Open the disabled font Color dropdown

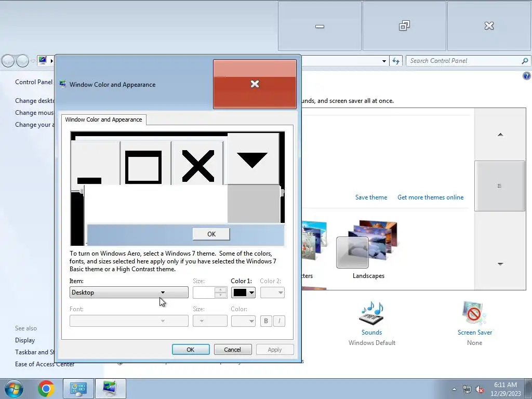click(243, 321)
